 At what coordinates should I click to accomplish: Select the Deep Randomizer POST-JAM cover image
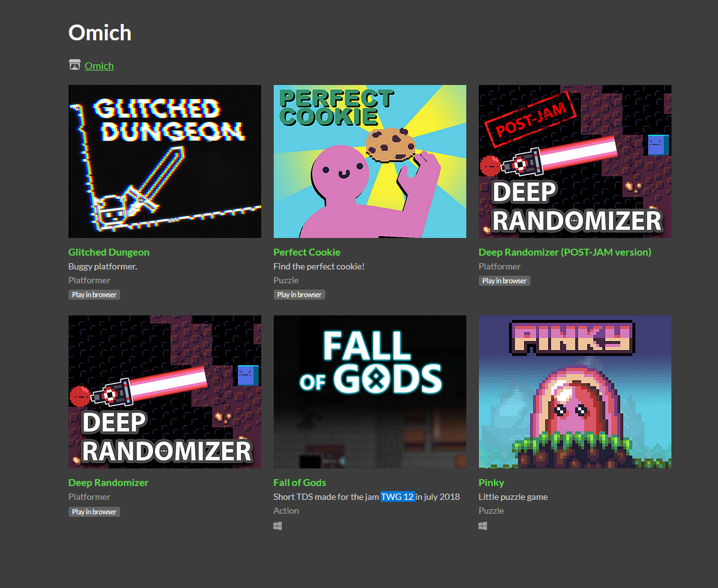tap(575, 161)
